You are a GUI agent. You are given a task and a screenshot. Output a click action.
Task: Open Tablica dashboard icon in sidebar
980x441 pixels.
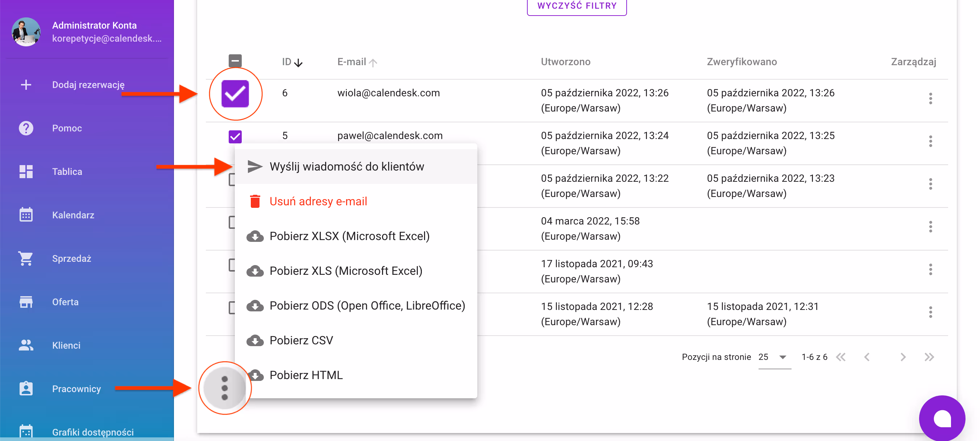click(26, 172)
